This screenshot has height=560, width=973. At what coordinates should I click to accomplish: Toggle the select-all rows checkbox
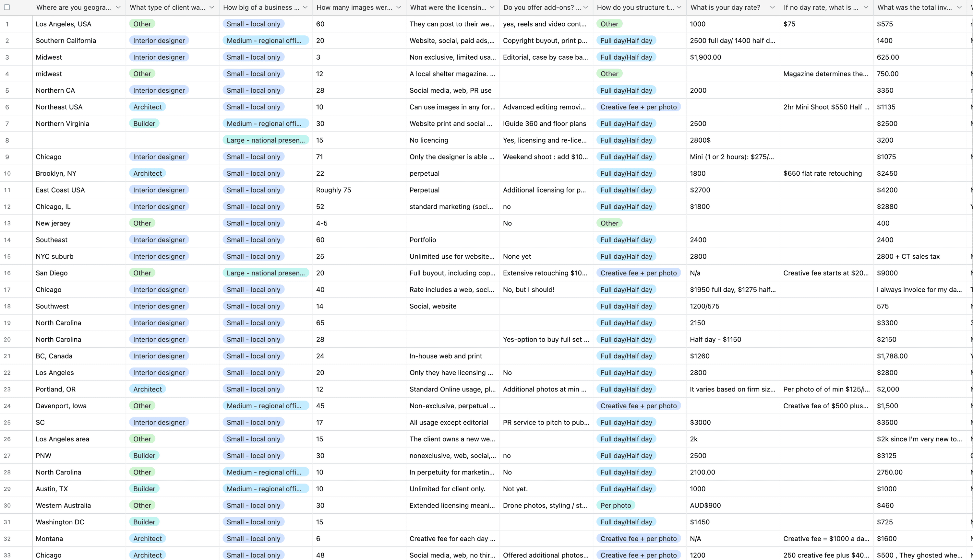(7, 7)
